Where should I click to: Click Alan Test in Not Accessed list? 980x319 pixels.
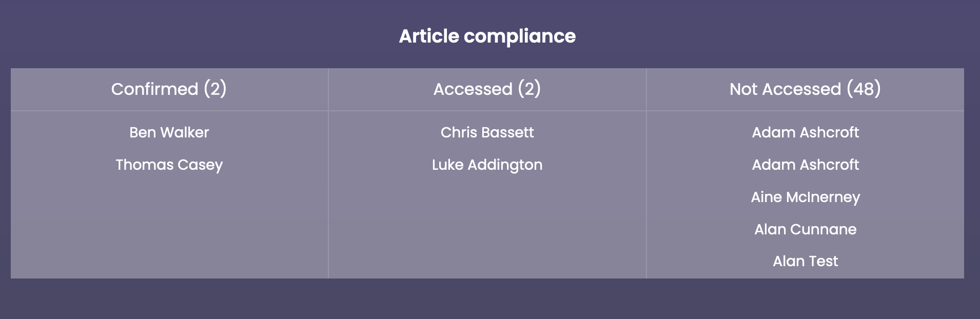(x=806, y=261)
